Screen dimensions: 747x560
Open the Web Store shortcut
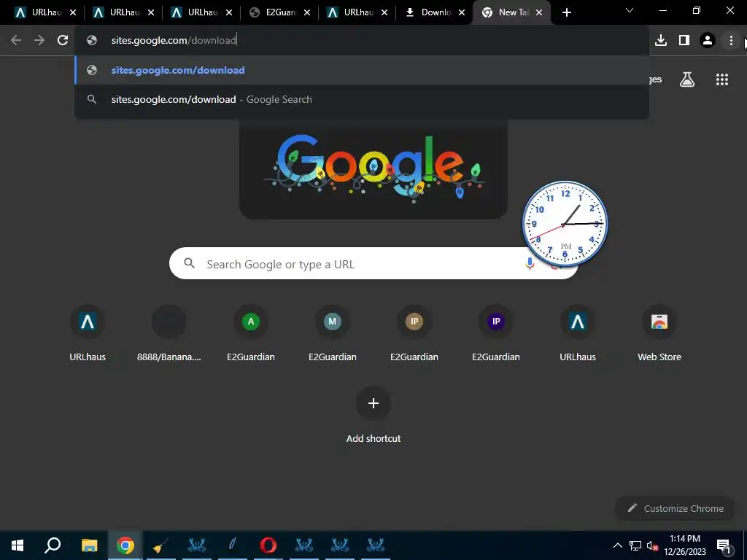(x=659, y=332)
